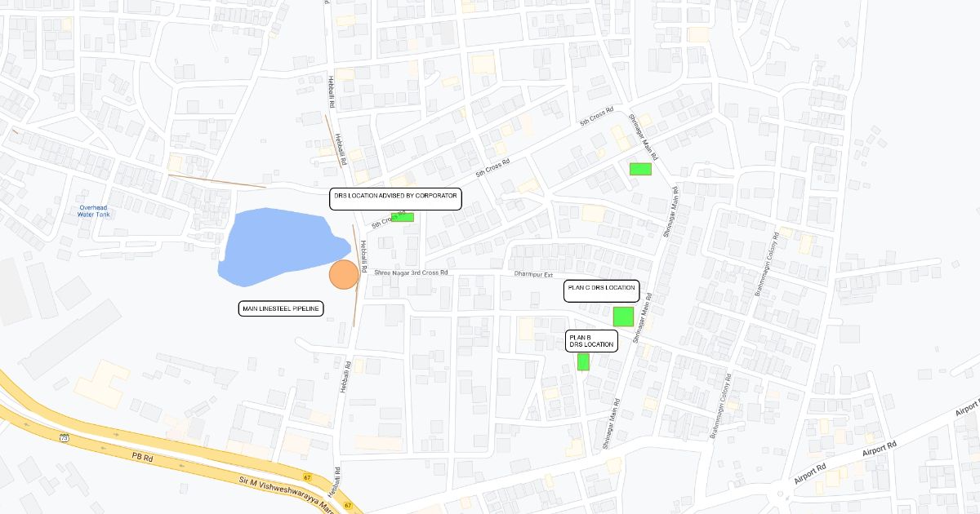Select the Main Linesteel Pipeline label
980x514 pixels.
[x=281, y=308]
